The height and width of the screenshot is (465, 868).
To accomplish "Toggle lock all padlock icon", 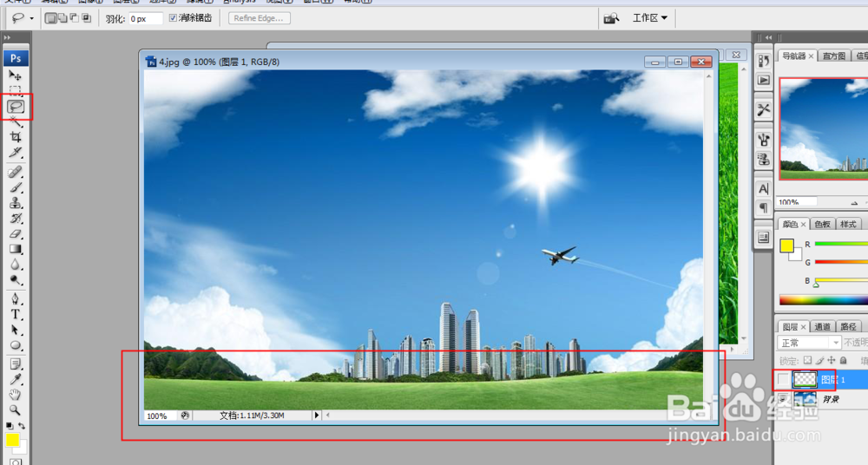I will [x=843, y=360].
